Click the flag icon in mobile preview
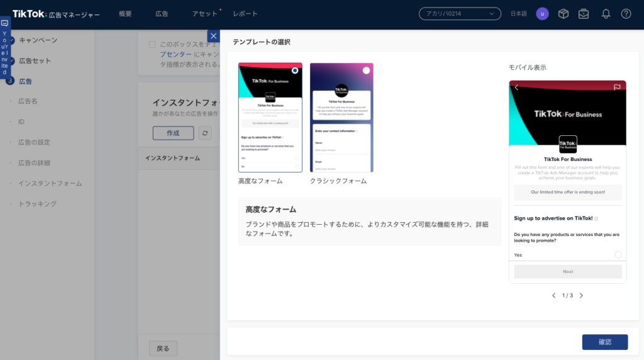Image resolution: width=644 pixels, height=360 pixels. point(617,87)
